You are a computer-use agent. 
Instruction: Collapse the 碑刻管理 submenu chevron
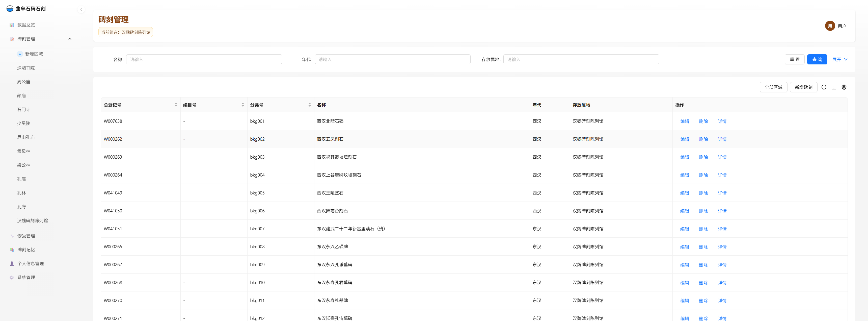[70, 39]
